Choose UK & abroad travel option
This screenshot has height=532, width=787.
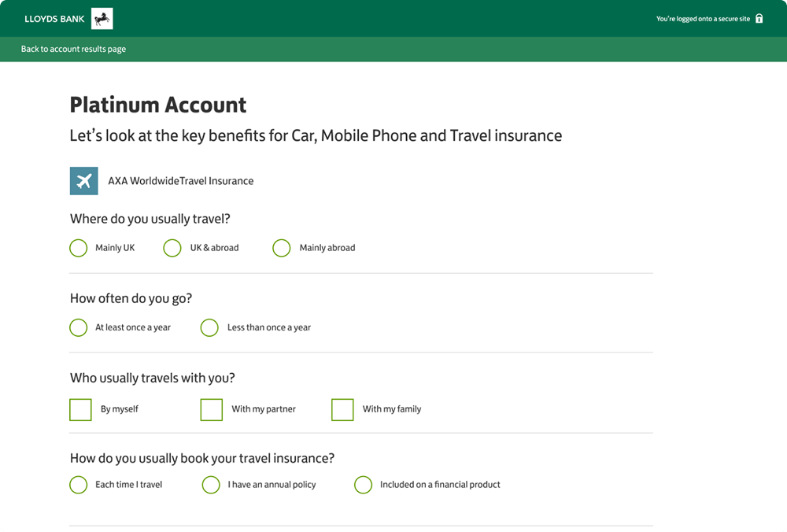tap(172, 248)
